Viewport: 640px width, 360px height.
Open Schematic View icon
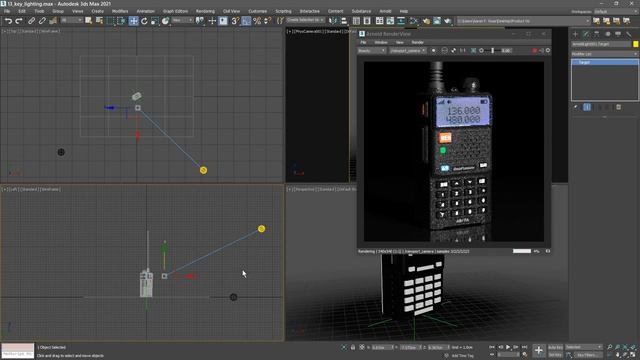click(401, 21)
